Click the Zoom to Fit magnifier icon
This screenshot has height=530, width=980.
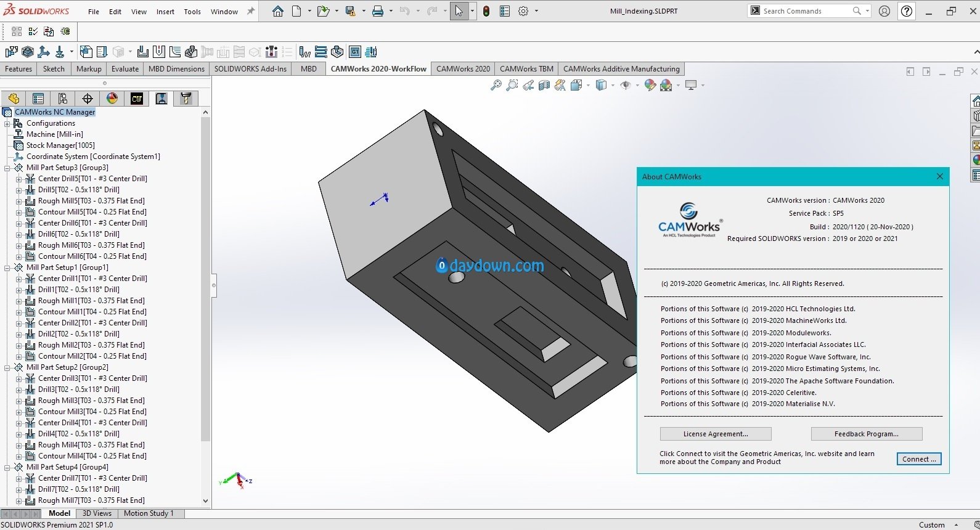(x=496, y=86)
